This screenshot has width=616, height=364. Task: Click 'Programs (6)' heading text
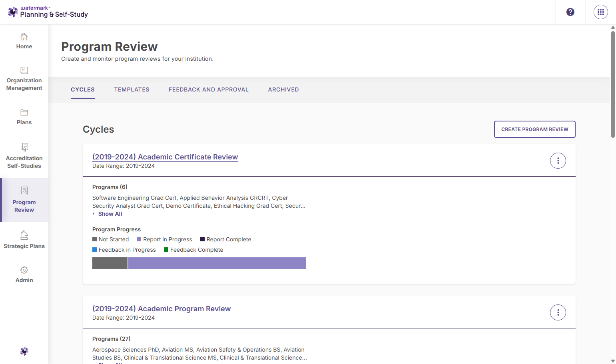110,187
